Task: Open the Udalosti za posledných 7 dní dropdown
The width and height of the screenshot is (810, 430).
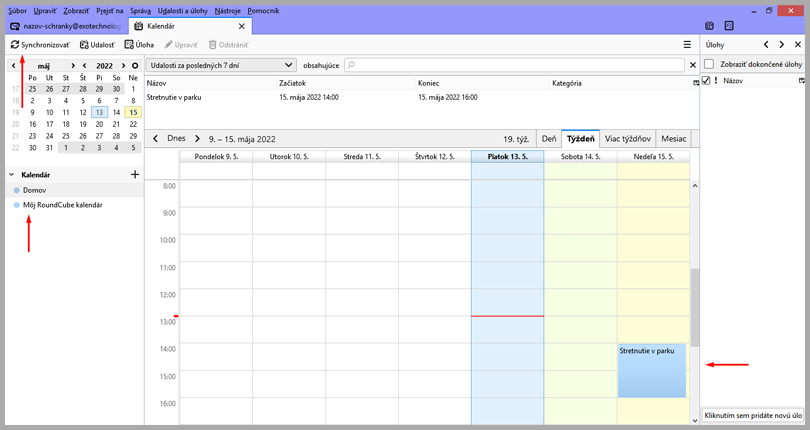Action: coord(222,65)
